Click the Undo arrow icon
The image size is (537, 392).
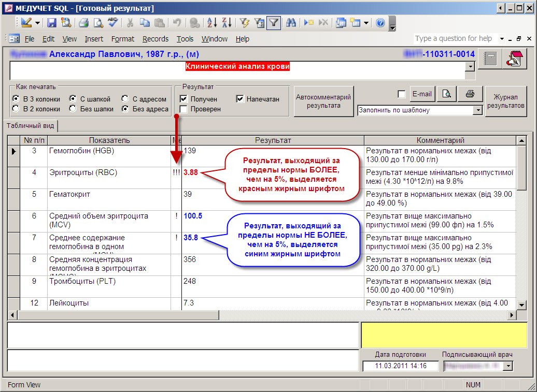(x=177, y=23)
